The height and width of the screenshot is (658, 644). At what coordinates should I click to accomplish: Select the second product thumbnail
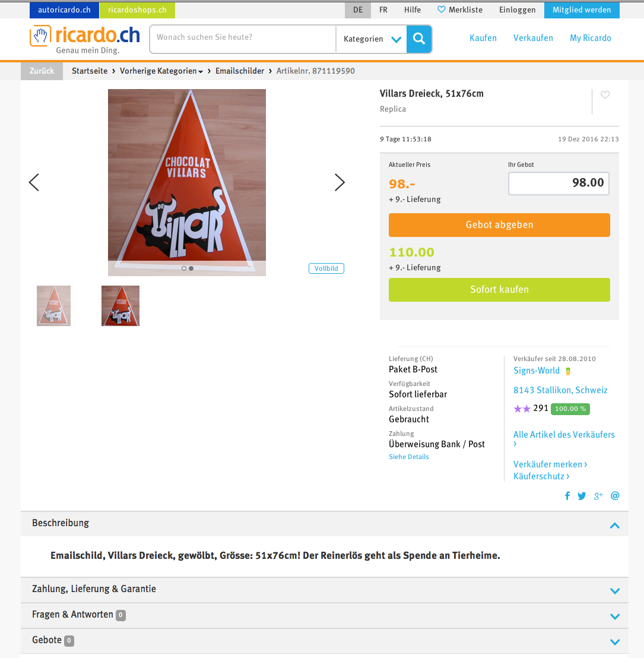[120, 306]
